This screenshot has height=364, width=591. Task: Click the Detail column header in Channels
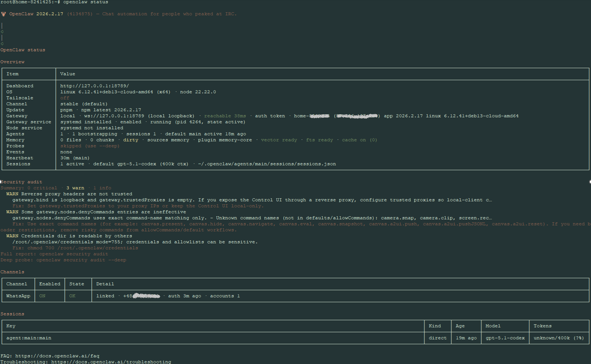pyautogui.click(x=105, y=284)
